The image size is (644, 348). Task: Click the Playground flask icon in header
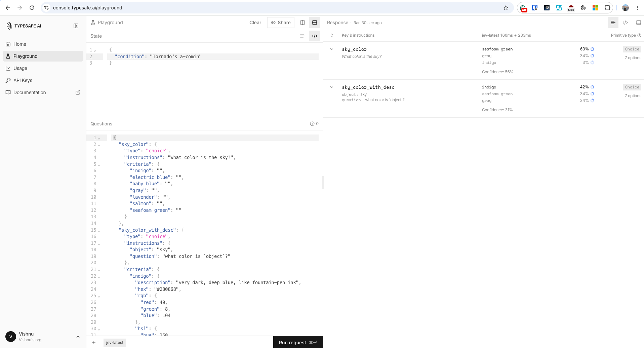pyautogui.click(x=93, y=23)
